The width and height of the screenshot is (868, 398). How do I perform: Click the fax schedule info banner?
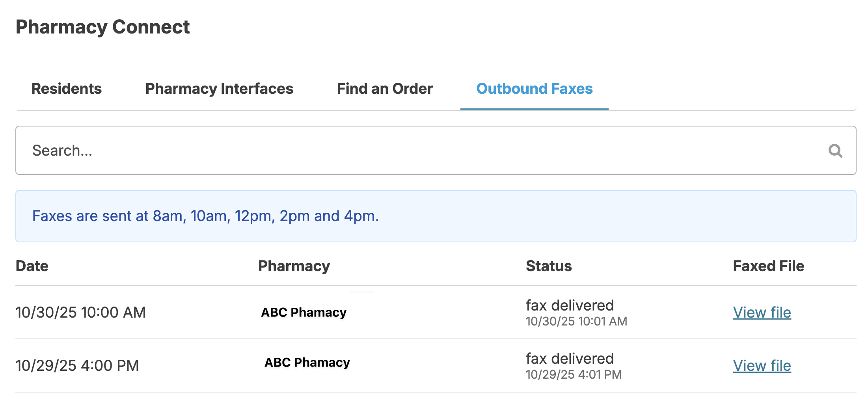[x=435, y=216]
